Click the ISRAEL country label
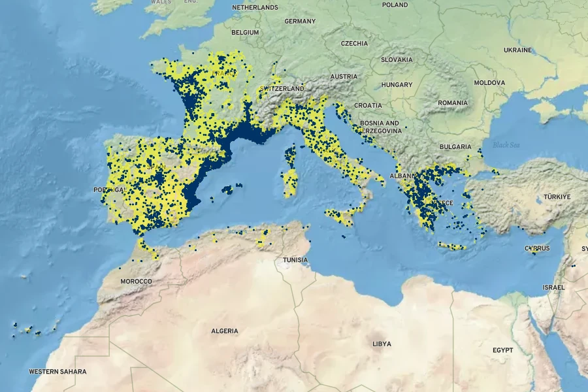Image resolution: width=588 pixels, height=392 pixels. pyautogui.click(x=553, y=287)
